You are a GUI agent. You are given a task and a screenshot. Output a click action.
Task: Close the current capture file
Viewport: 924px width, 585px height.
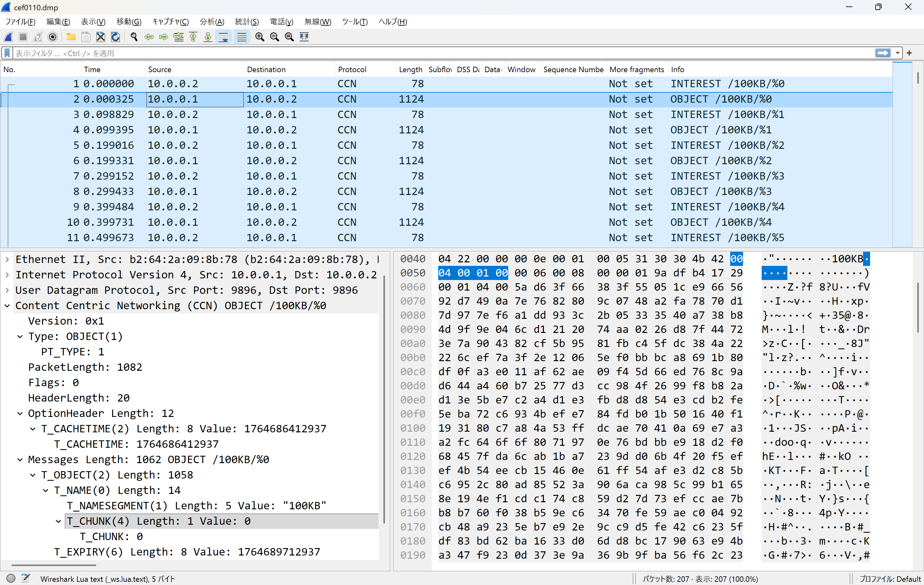[100, 37]
